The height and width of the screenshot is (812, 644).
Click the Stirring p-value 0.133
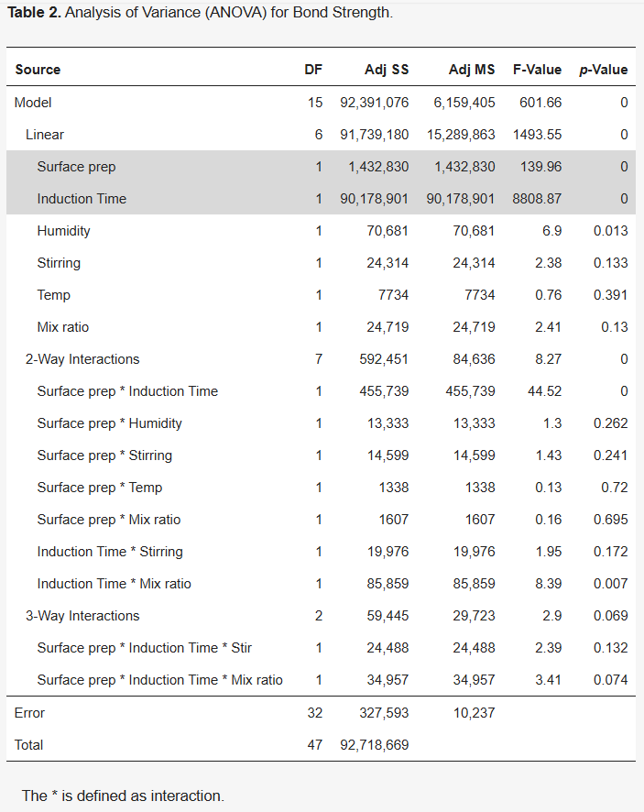point(611,263)
